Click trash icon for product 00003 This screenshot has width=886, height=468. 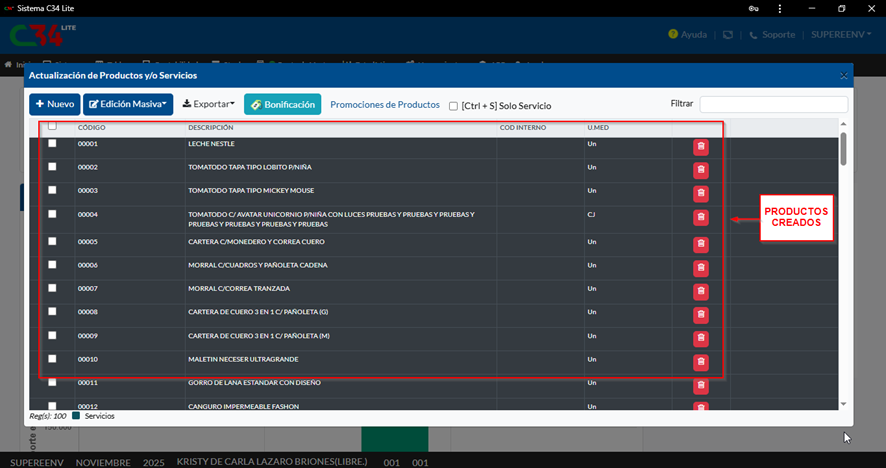point(701,193)
